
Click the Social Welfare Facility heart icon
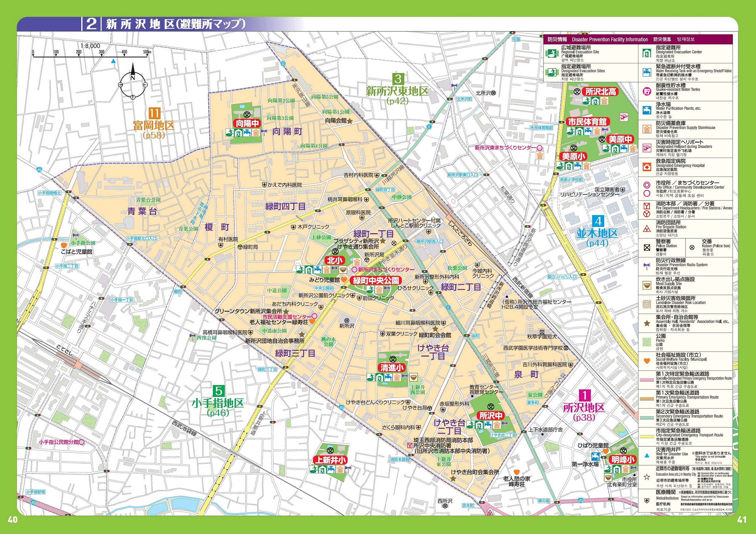tap(647, 361)
